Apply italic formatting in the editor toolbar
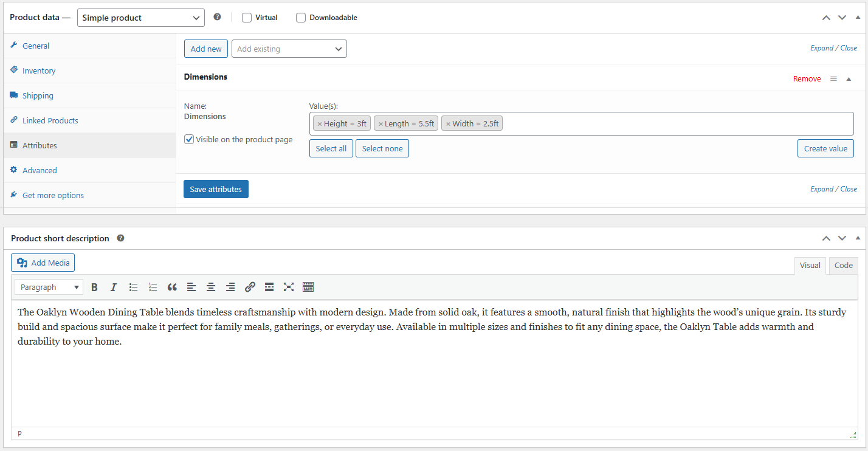The width and height of the screenshot is (868, 451). pyautogui.click(x=114, y=287)
